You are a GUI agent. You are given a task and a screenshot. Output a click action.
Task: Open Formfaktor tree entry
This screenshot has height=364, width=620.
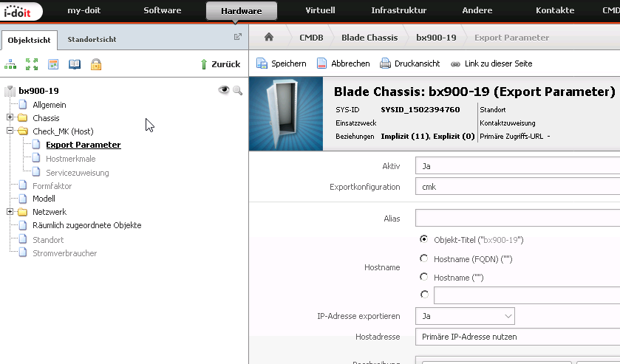tap(52, 186)
